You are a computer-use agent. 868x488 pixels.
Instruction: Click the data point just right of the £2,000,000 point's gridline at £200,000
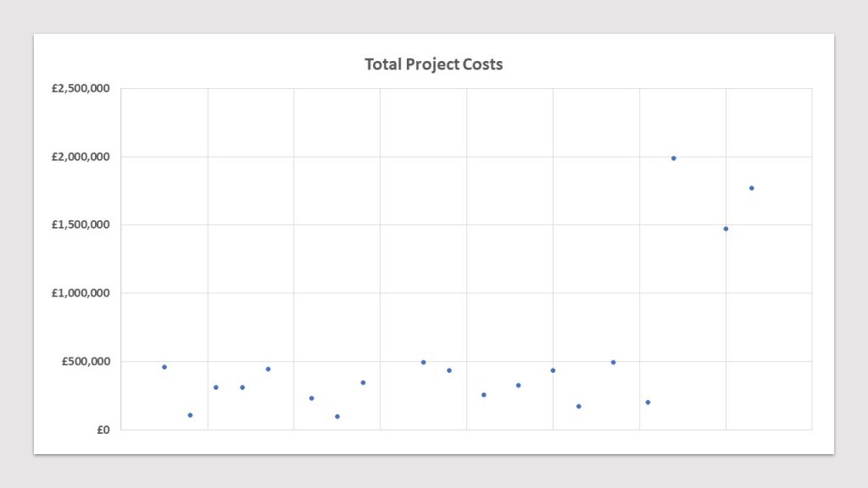pos(648,402)
